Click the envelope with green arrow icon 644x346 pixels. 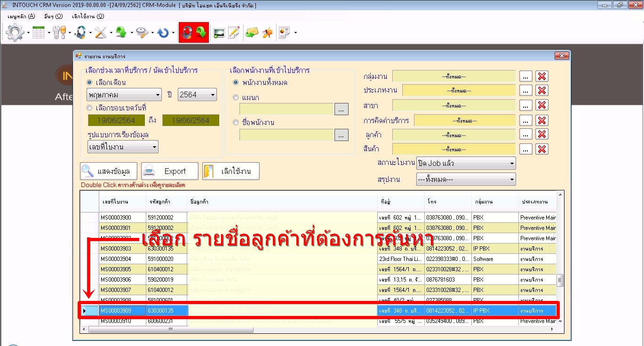click(252, 32)
